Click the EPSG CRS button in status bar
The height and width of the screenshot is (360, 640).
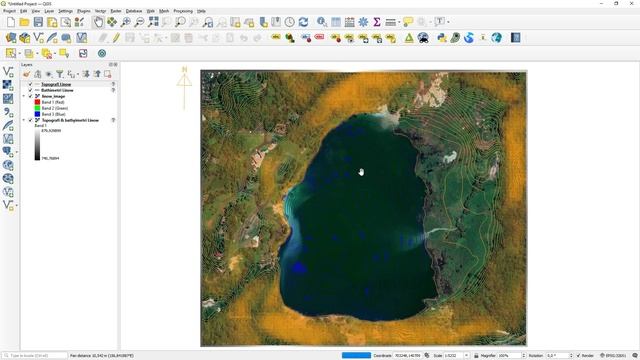(x=613, y=356)
